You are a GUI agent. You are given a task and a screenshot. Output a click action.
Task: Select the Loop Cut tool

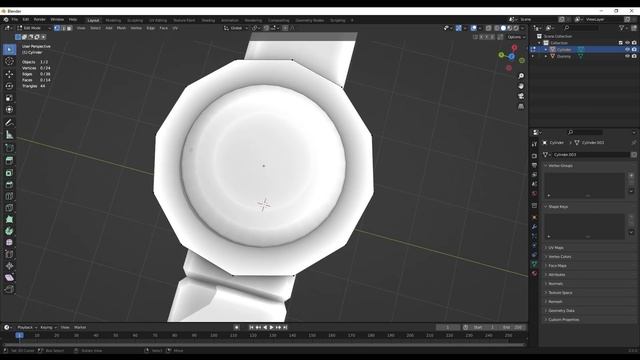[9, 196]
